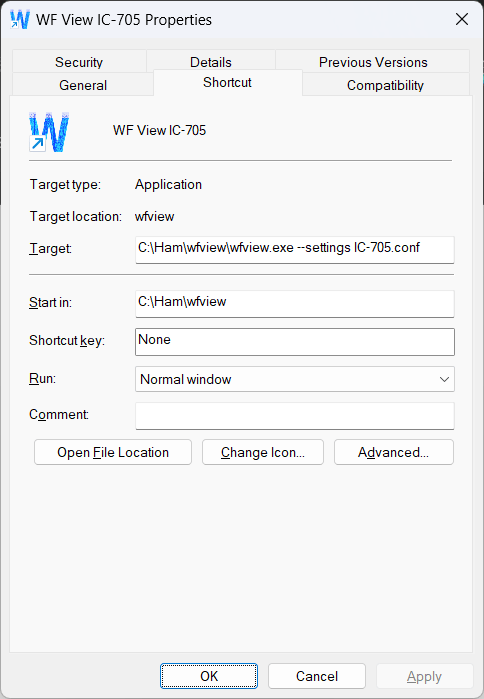Click the Cancel button
Screen dimensions: 484x699
pyautogui.click(x=317, y=676)
